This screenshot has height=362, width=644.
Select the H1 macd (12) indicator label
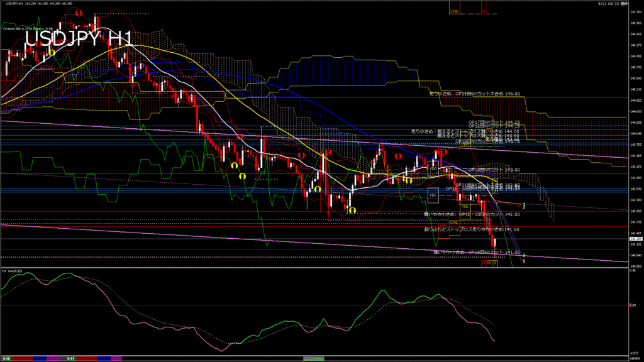point(13,271)
